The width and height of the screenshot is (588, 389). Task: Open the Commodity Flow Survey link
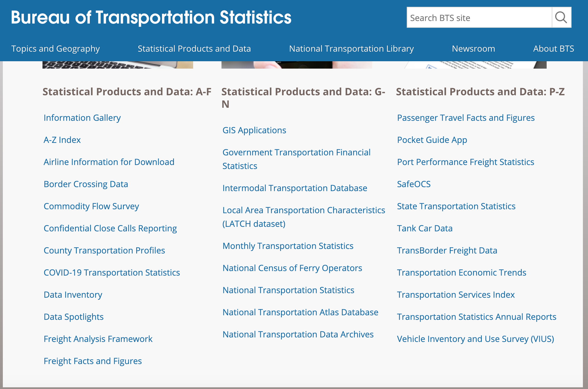click(x=91, y=206)
